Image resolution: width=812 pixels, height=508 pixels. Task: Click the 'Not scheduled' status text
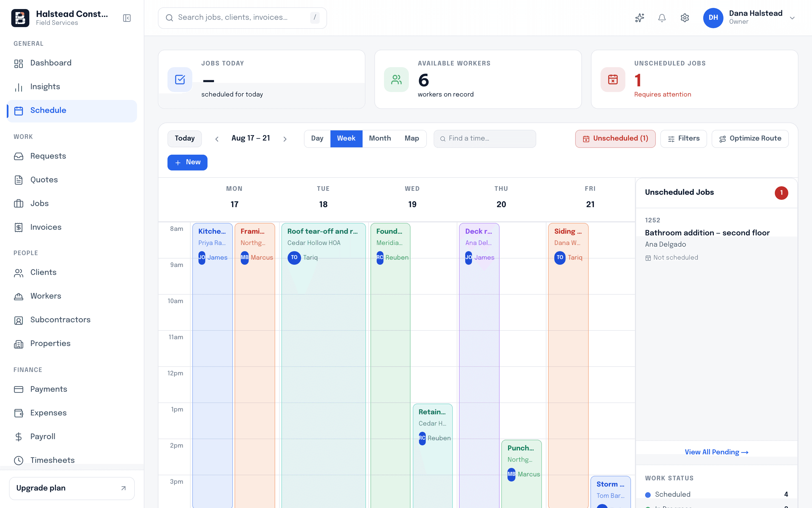click(x=676, y=258)
